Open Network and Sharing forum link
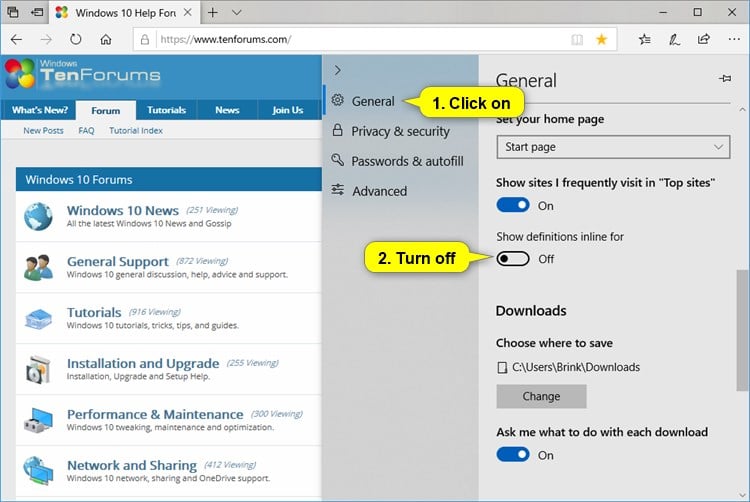Viewport: 750px width, 502px height. [132, 465]
